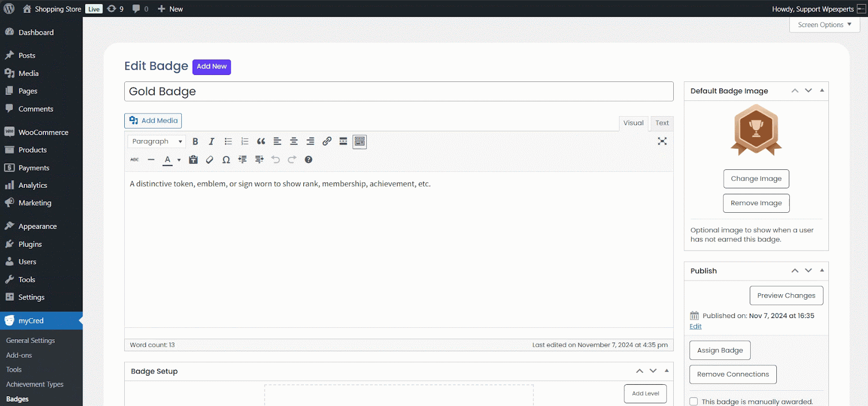Expand the Screen Options menu
The image size is (868, 406).
click(x=824, y=25)
